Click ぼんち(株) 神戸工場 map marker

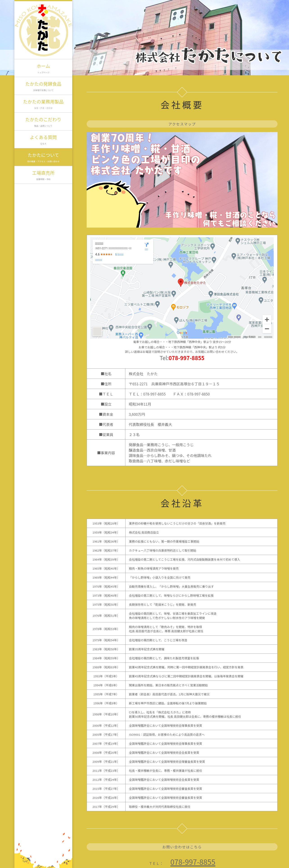click(176, 320)
